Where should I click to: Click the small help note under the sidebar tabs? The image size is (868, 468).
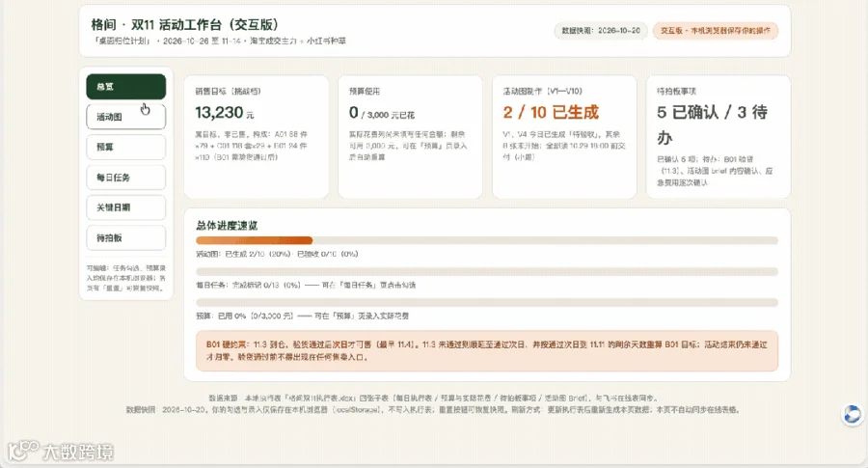pyautogui.click(x=125, y=278)
